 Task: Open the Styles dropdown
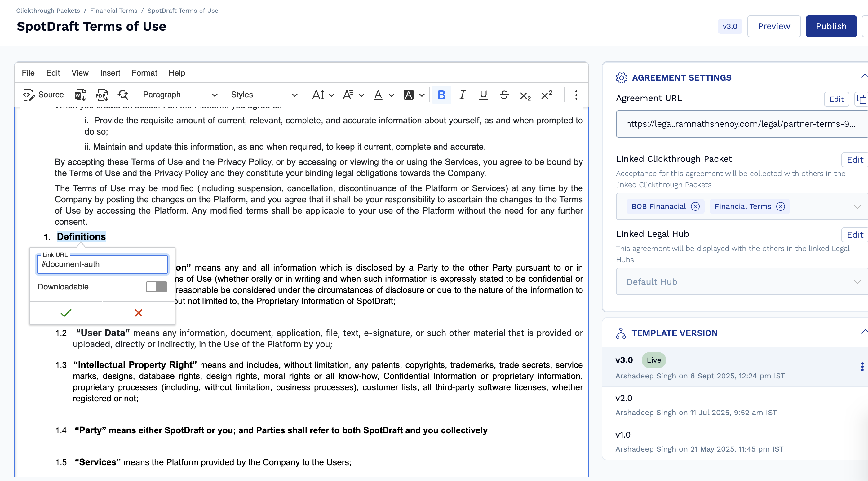tap(264, 95)
